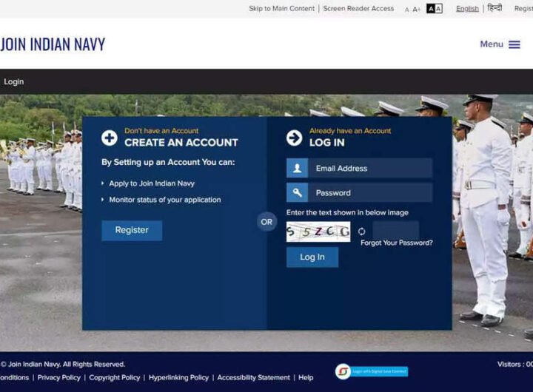The width and height of the screenshot is (533, 392).
Task: Increase font size with A+
Action: point(416,9)
